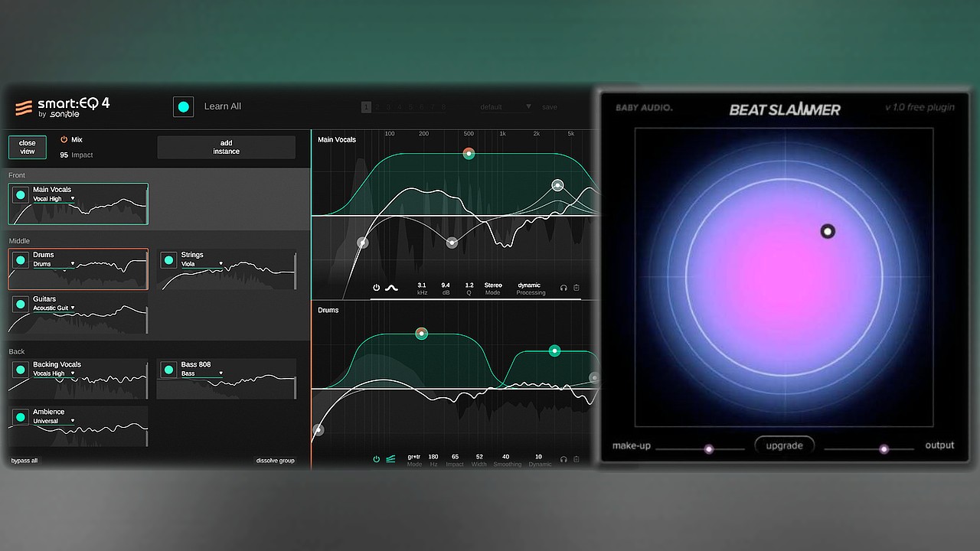Click the Drums band trash icon
The width and height of the screenshot is (980, 551).
click(x=577, y=459)
